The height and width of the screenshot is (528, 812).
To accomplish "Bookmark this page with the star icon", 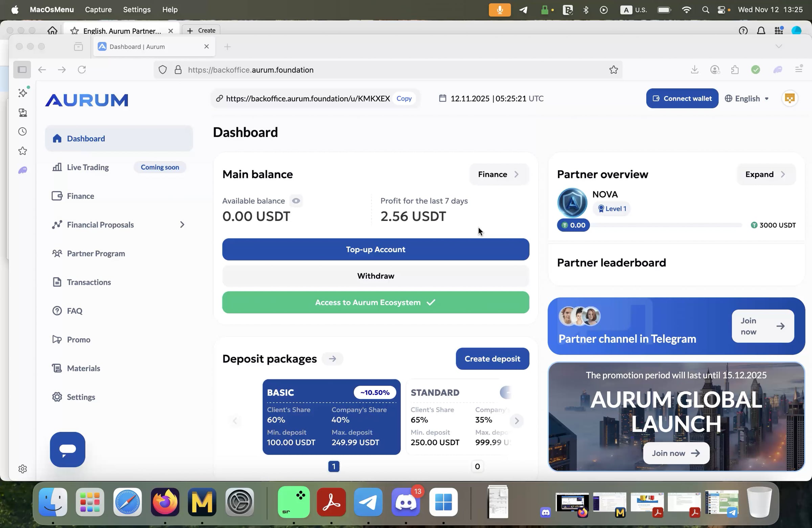I will [613, 70].
